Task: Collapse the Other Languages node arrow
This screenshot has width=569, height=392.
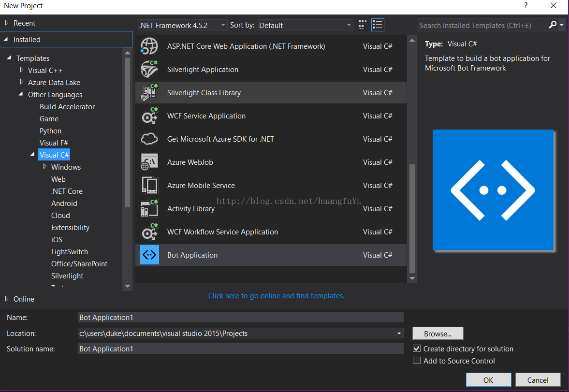Action: [x=21, y=94]
